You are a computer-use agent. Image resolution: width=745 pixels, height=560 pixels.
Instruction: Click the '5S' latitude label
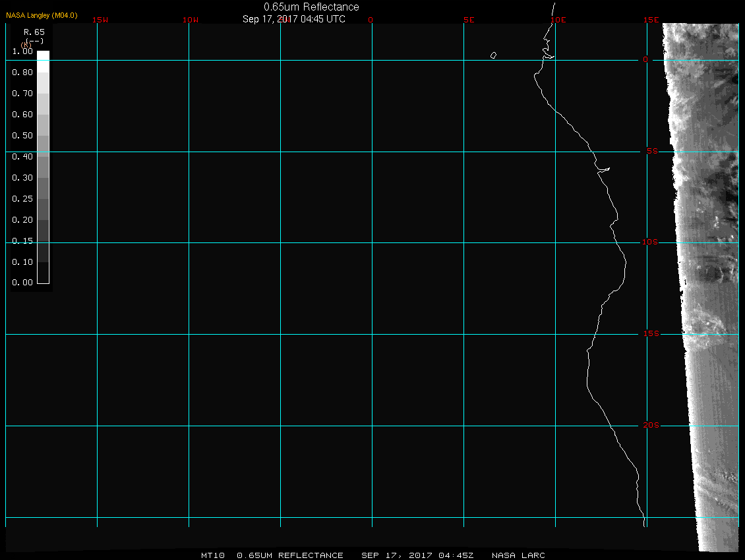652,151
